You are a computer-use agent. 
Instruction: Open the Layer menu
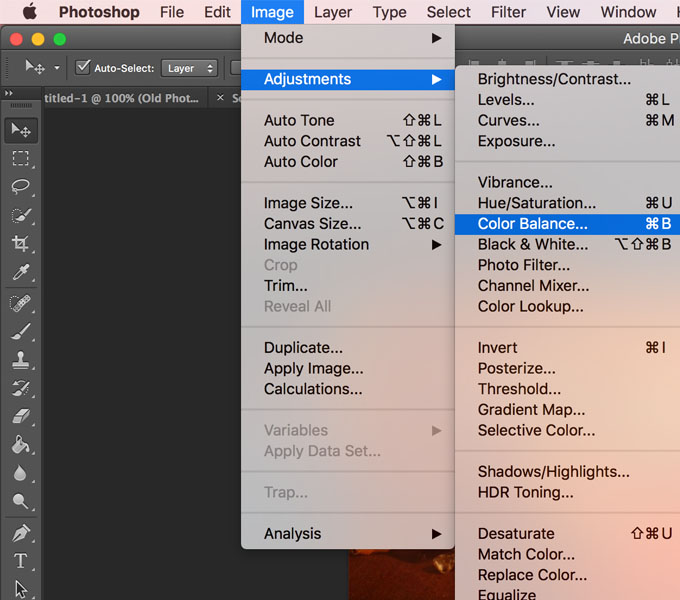333,12
